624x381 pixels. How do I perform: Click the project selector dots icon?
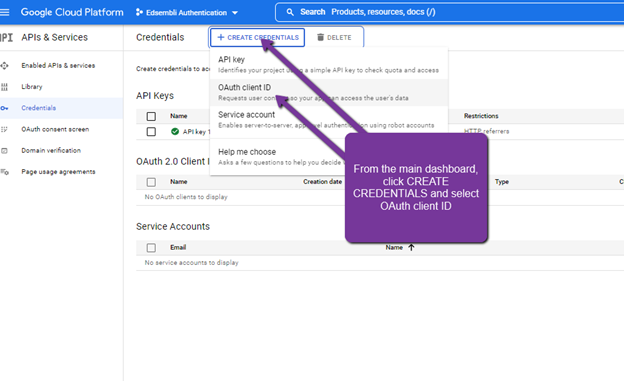[x=139, y=13]
